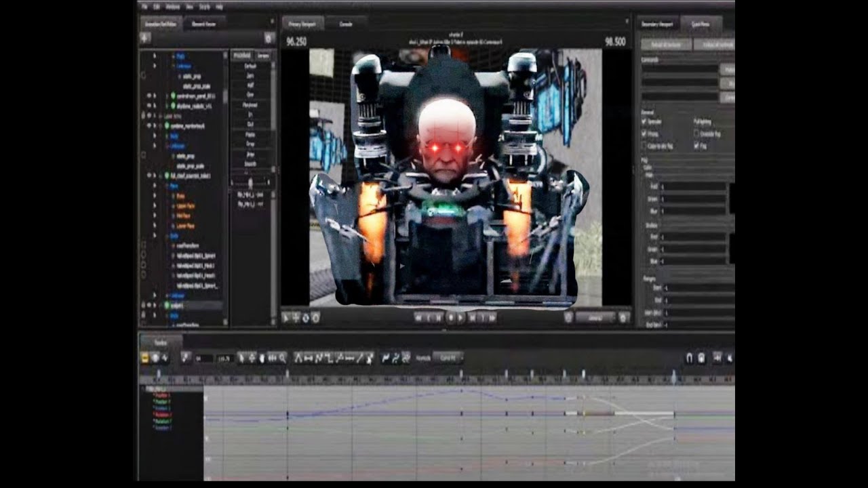Switch to Graph Editor mode on timeline

point(164,357)
